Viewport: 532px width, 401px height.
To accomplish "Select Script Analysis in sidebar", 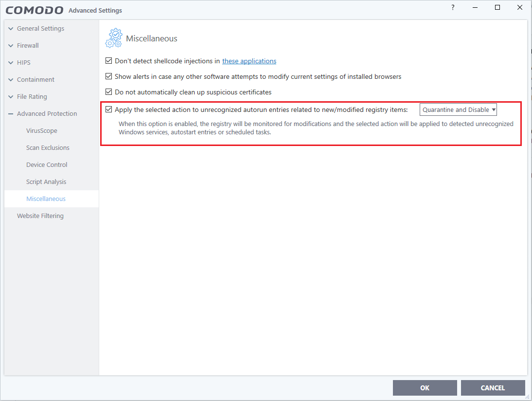I will coord(46,182).
